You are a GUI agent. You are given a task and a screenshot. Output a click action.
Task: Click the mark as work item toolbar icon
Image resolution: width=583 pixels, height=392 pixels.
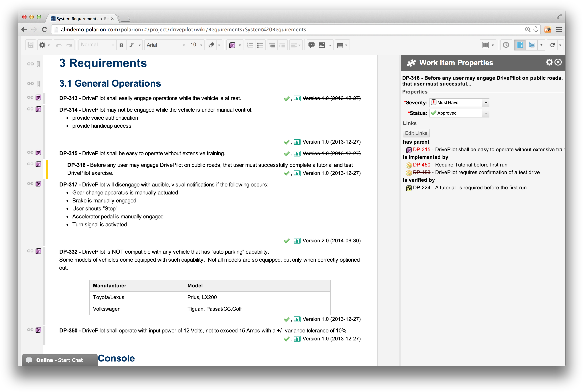[x=232, y=45]
